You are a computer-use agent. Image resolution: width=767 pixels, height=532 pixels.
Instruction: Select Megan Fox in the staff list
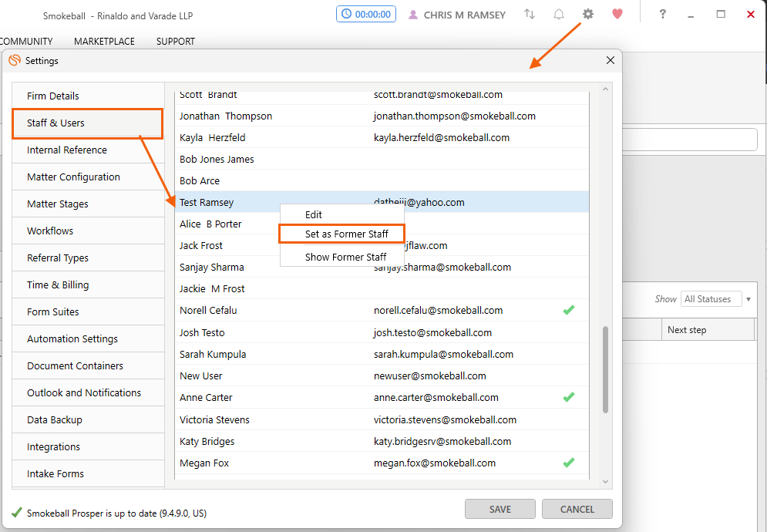click(382, 463)
